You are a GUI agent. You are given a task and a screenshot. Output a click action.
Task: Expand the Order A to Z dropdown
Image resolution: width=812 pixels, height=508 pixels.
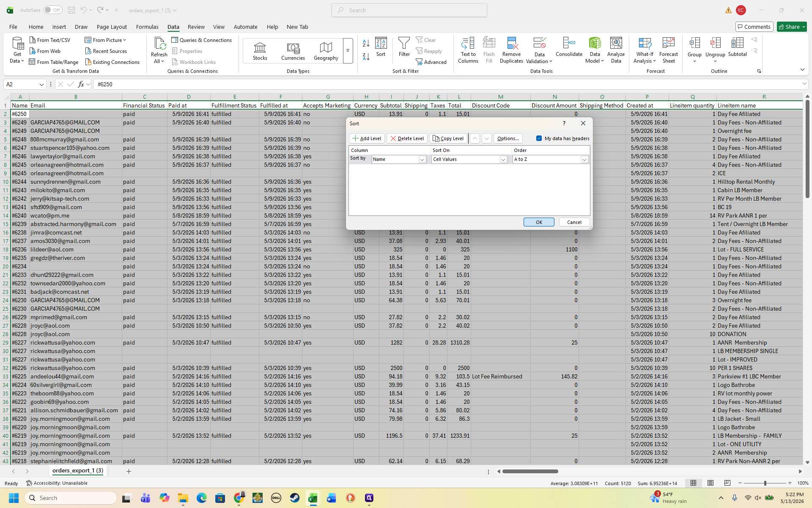coord(584,160)
